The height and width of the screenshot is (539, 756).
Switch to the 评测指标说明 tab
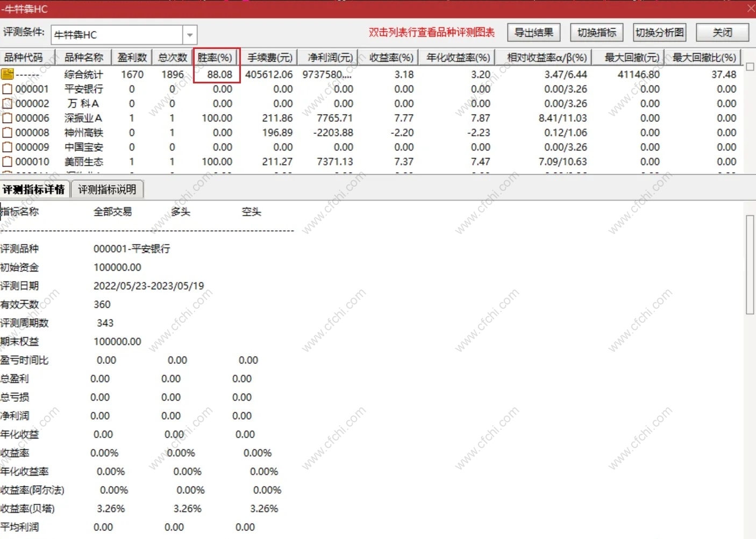coord(107,189)
